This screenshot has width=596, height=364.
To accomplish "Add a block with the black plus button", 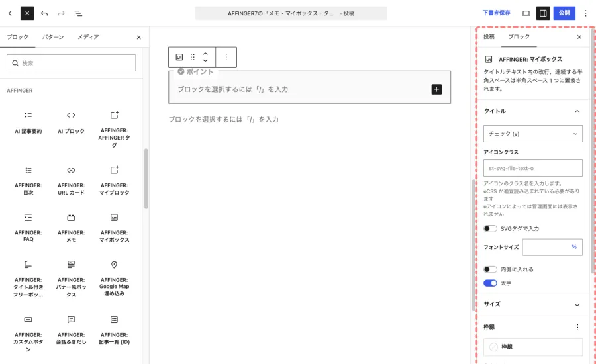I will pos(436,89).
